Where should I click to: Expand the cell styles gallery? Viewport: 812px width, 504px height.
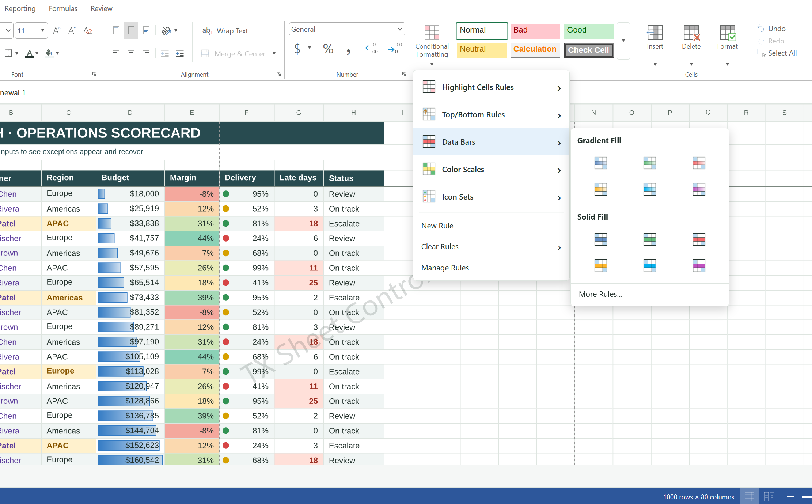(x=623, y=41)
